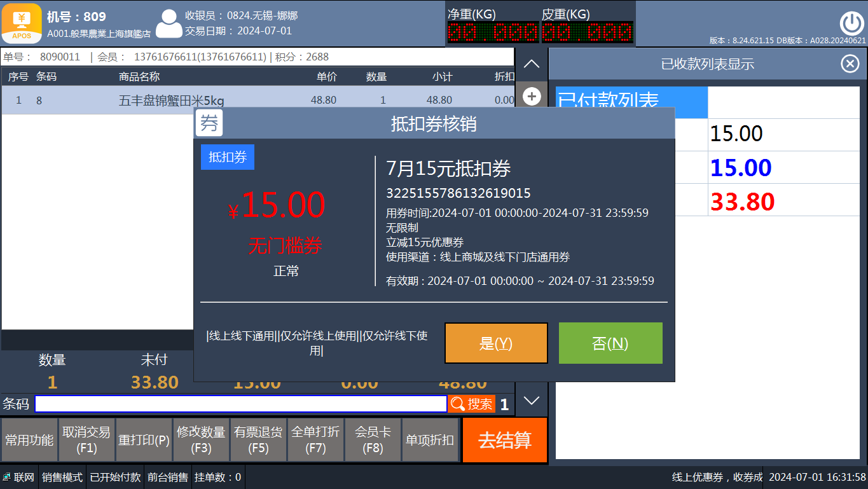Screen dimensions: 868x489
Task: Click the item price 48.80 in 单价 column
Action: [x=324, y=100]
